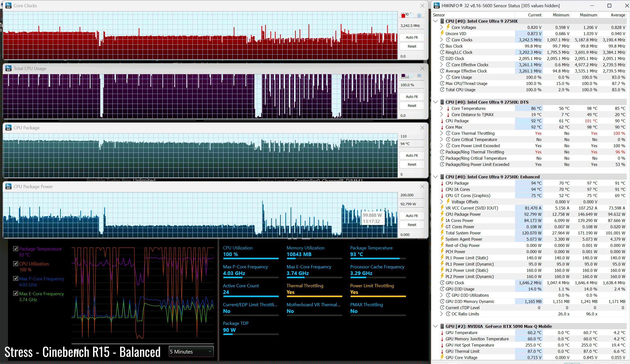Image resolution: width=630 pixels, height=364 pixels.
Task: Open the 5 Minutes time range dropdown
Action: tap(191, 352)
